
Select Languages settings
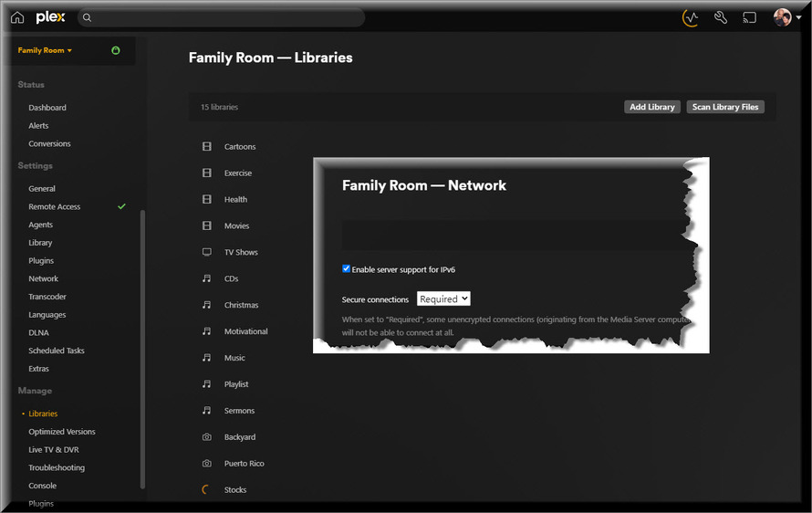point(47,315)
